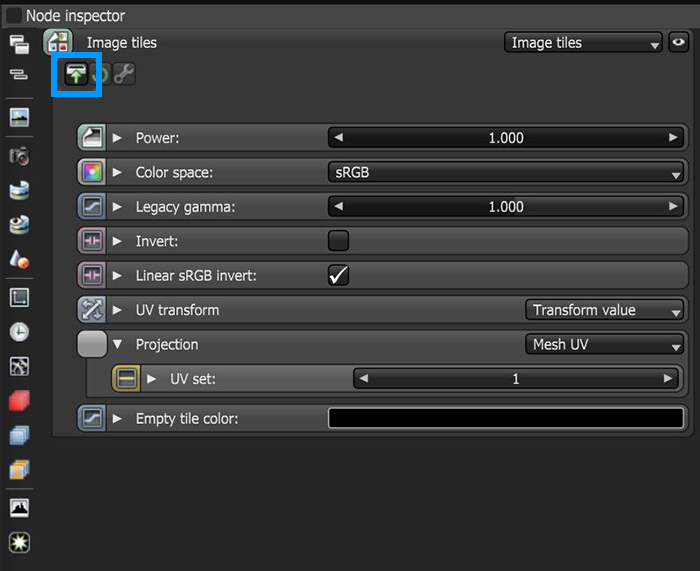Click the Linear sRGB invert row icon
The width and height of the screenshot is (700, 571).
92,275
